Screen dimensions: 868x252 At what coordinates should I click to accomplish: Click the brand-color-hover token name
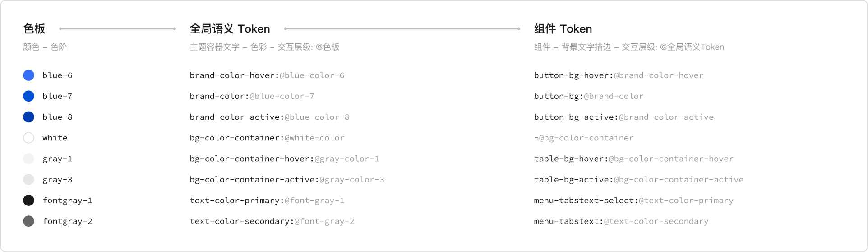(233, 75)
